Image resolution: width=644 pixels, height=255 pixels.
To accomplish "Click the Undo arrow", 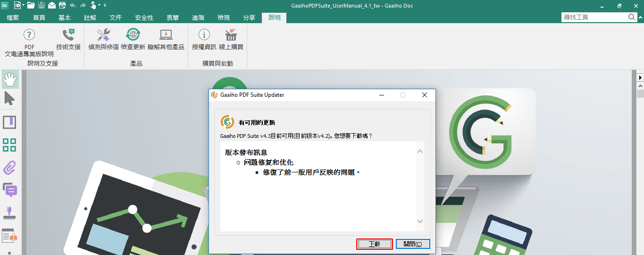I will coord(73,5).
